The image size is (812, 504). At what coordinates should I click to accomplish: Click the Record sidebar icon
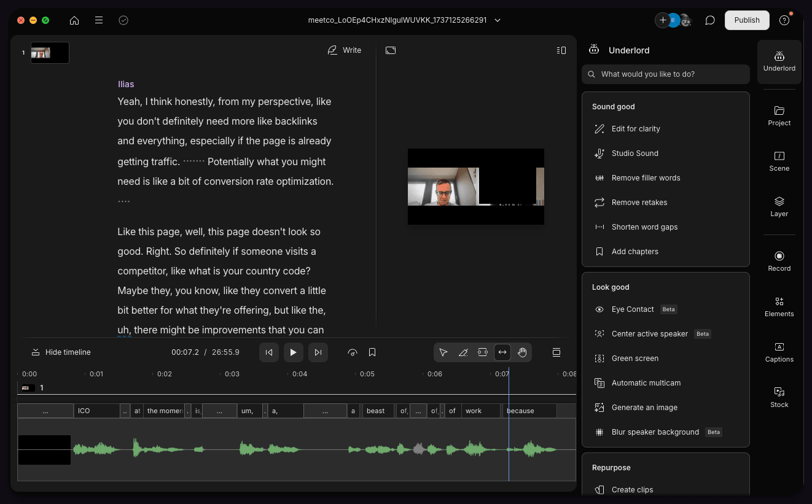(x=779, y=260)
